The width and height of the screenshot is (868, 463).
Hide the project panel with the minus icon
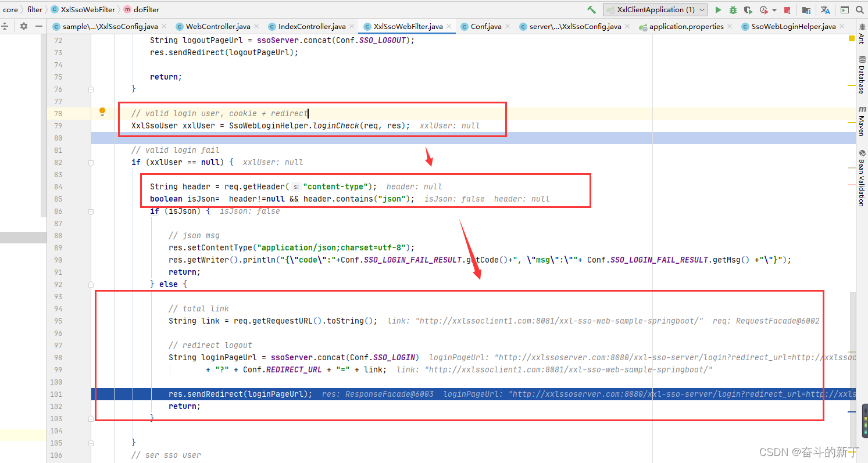39,26
